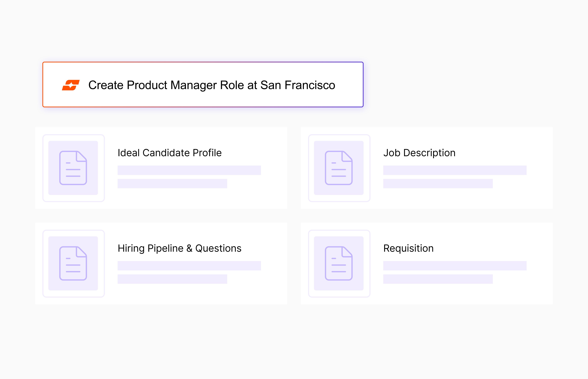Click the Job Description document icon
This screenshot has width=588, height=379.
(x=339, y=168)
